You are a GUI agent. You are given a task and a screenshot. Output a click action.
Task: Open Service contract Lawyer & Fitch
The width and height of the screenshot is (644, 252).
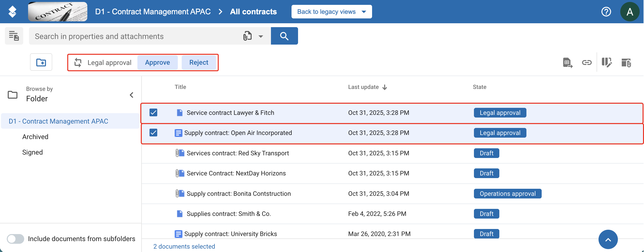(230, 113)
